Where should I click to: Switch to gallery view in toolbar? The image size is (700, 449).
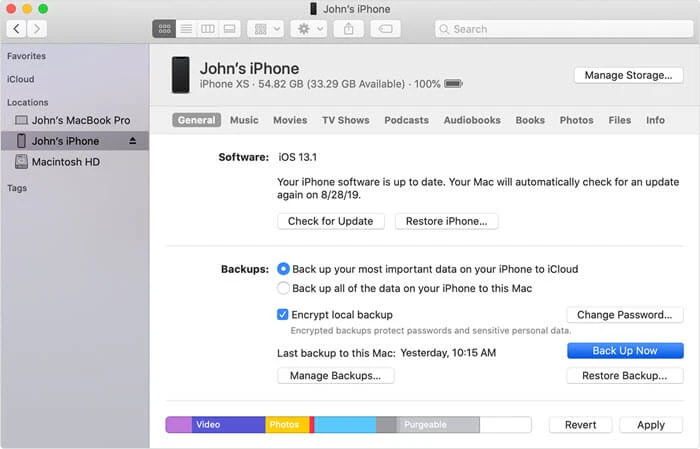coord(230,29)
